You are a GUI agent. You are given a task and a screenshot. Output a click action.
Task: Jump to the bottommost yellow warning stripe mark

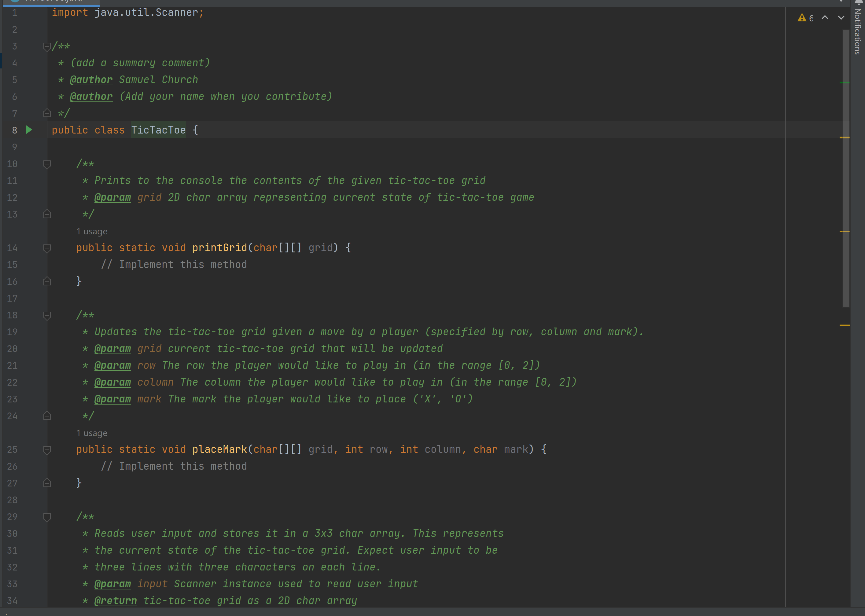coord(845,325)
